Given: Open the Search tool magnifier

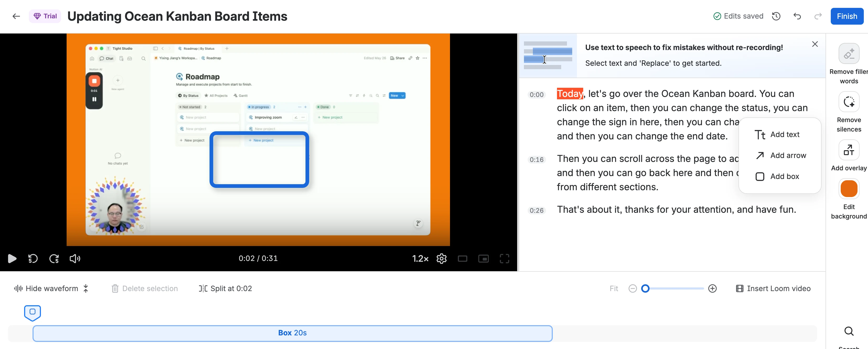Looking at the screenshot, I should pos(848,331).
